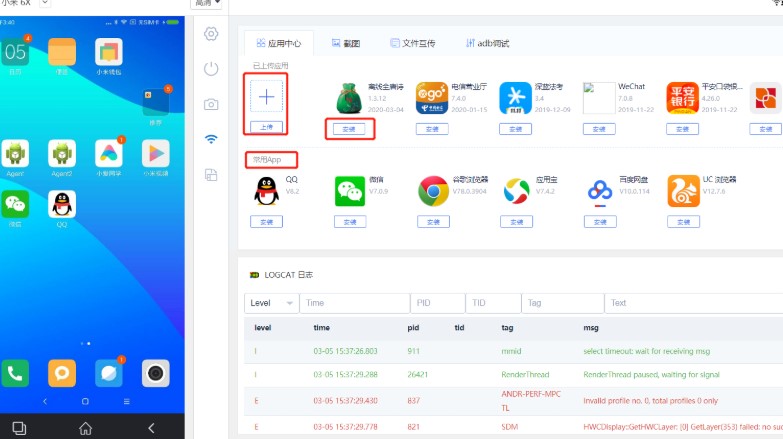Click the TID filter field
The width and height of the screenshot is (783, 439).
tap(493, 303)
